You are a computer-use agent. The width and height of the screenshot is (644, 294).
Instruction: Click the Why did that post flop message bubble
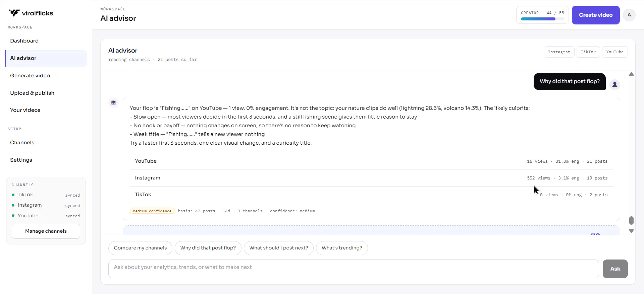(x=570, y=81)
